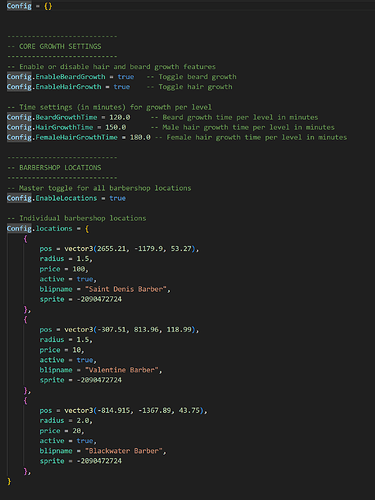The image size is (375, 500).
Task: Click the EnableBeardGrowth true value
Action: (x=126, y=77)
